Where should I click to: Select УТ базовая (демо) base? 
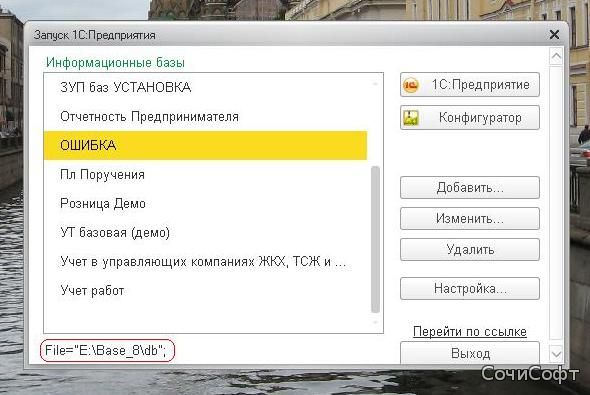pyautogui.click(x=205, y=232)
